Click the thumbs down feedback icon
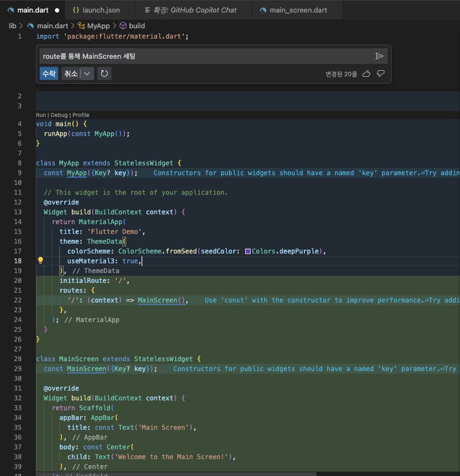Image resolution: width=460 pixels, height=476 pixels. [381, 73]
